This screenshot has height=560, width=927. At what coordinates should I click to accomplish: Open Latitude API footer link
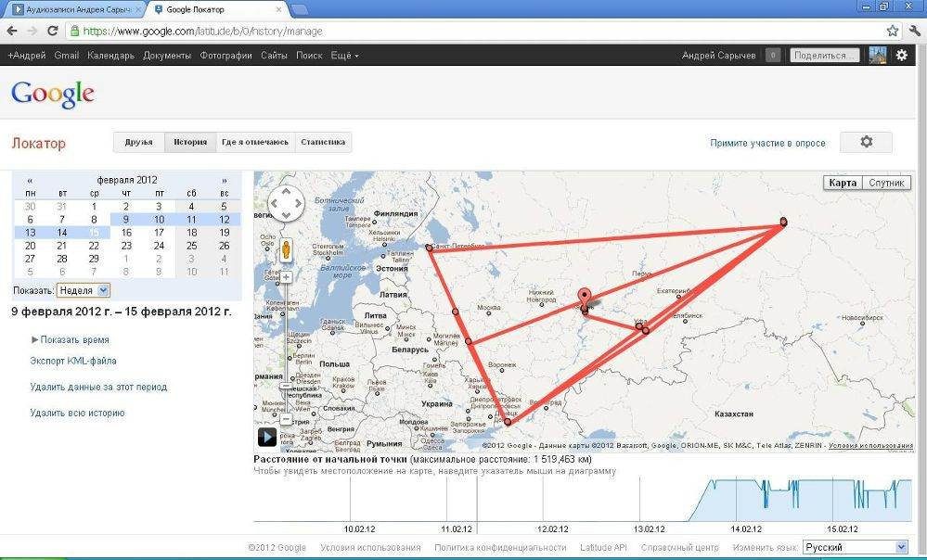tap(603, 548)
